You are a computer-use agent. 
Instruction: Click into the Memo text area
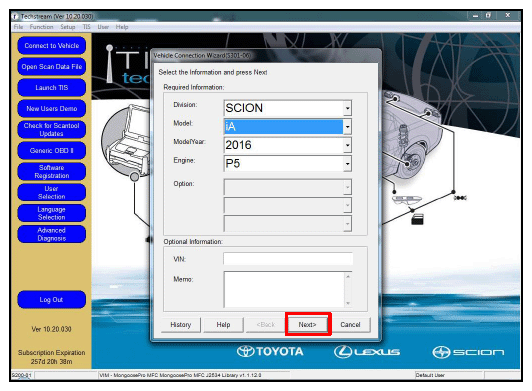click(x=284, y=289)
